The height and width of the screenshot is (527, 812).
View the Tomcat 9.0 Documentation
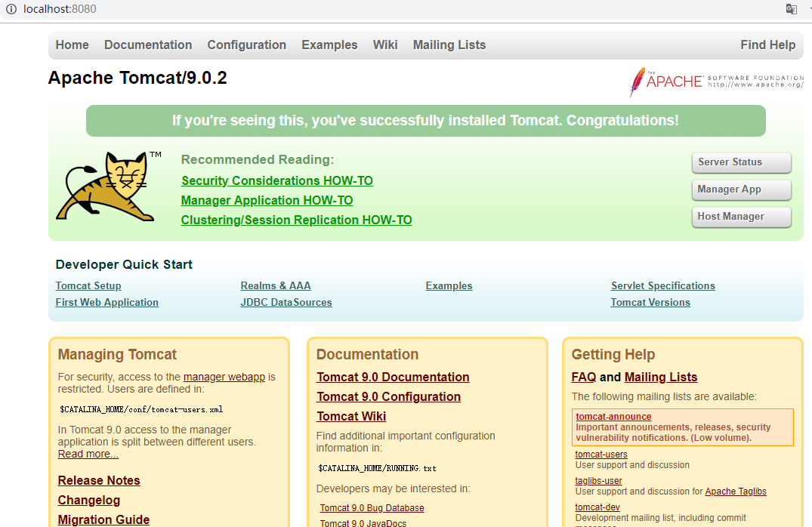pyautogui.click(x=393, y=377)
